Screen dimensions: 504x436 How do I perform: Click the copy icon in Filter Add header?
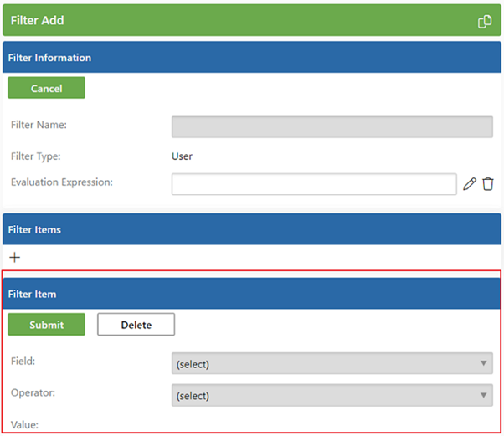pos(485,22)
